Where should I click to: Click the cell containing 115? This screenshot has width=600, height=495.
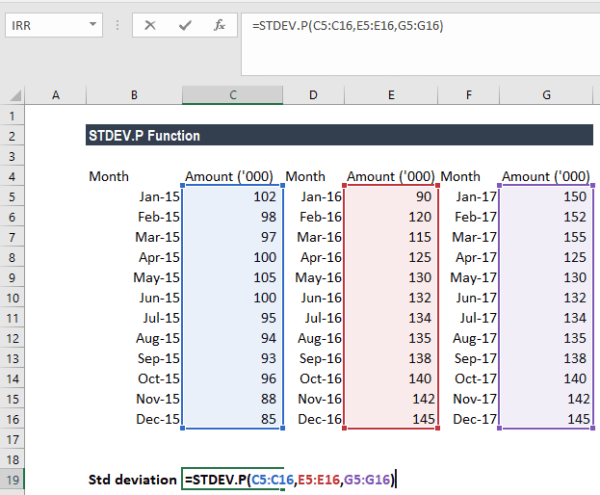[391, 237]
